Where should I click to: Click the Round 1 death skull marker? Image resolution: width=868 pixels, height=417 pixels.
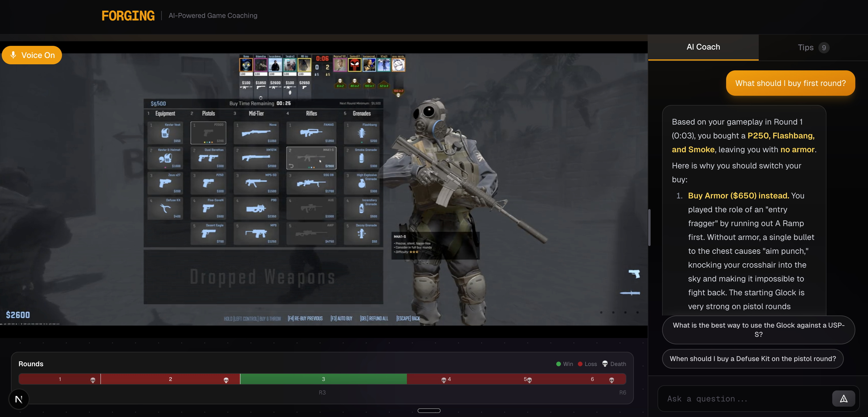[93, 380]
